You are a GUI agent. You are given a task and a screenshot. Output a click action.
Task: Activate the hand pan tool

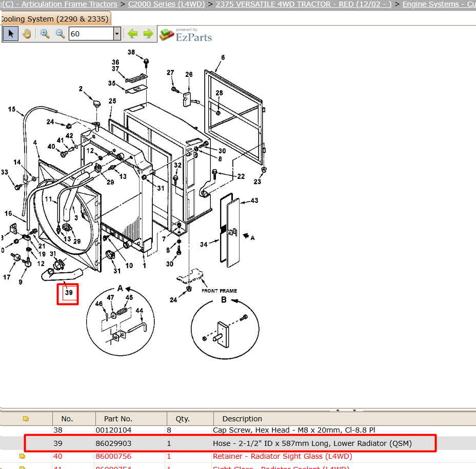point(27,34)
